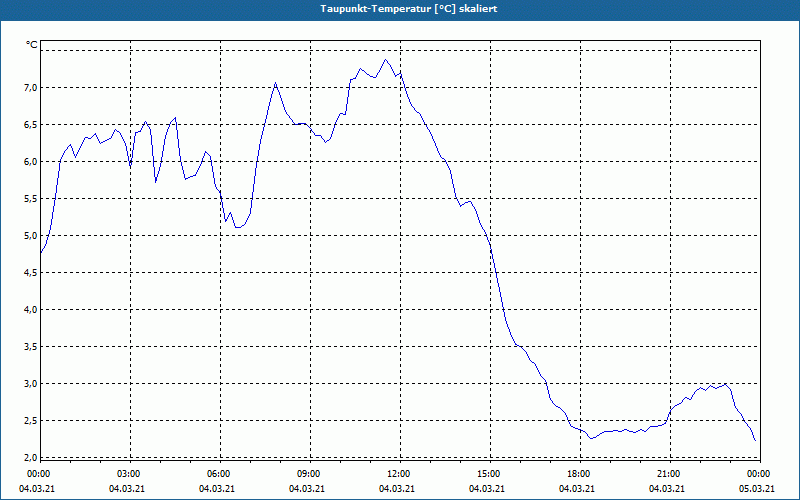Click the '2,5' y-axis value
Image resolution: width=800 pixels, height=500 pixels.
point(31,420)
